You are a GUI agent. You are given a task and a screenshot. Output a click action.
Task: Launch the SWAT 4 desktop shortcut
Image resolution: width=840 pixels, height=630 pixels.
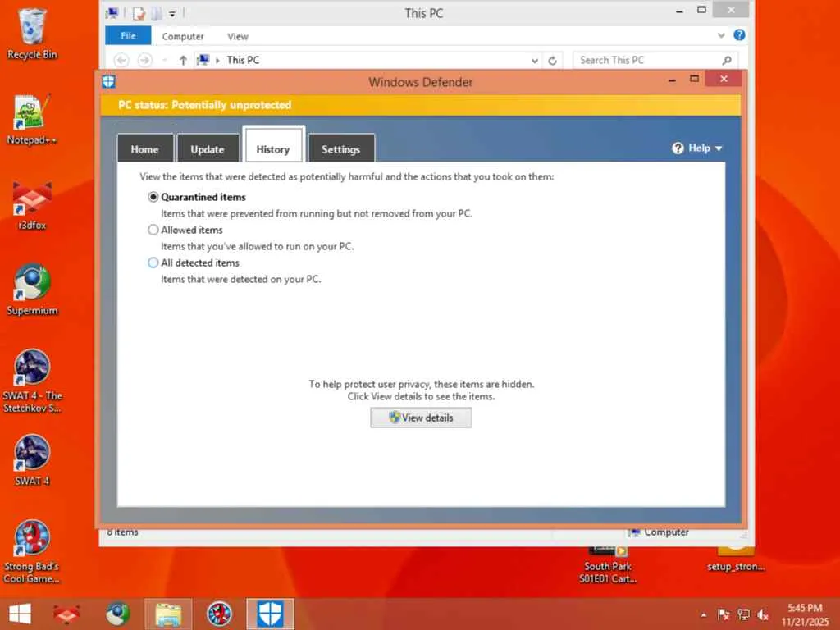pyautogui.click(x=32, y=459)
